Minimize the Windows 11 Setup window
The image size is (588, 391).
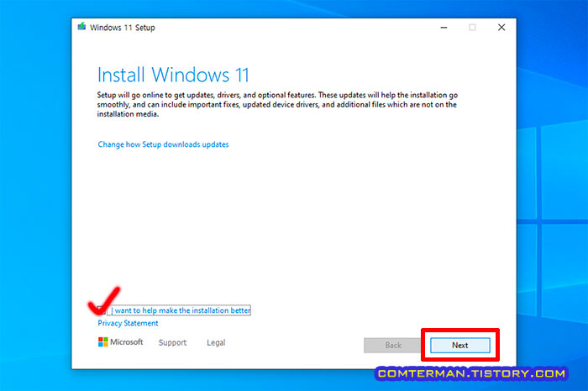coord(444,28)
